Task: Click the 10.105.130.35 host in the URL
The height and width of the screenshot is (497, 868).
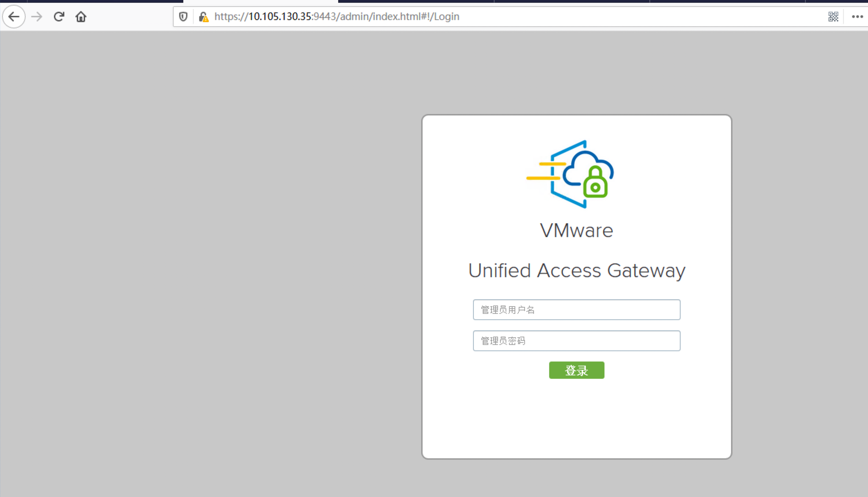Action: tap(280, 17)
